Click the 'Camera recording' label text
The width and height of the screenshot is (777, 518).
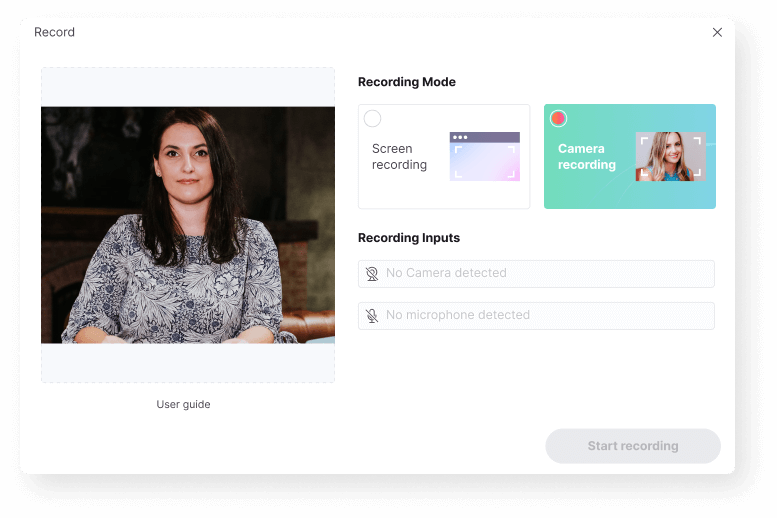pos(587,157)
